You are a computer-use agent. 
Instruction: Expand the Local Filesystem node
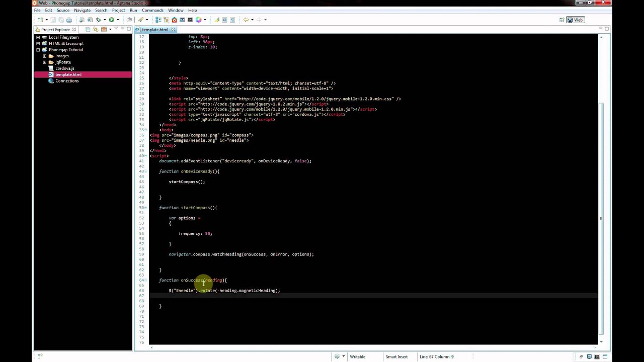[x=38, y=37]
